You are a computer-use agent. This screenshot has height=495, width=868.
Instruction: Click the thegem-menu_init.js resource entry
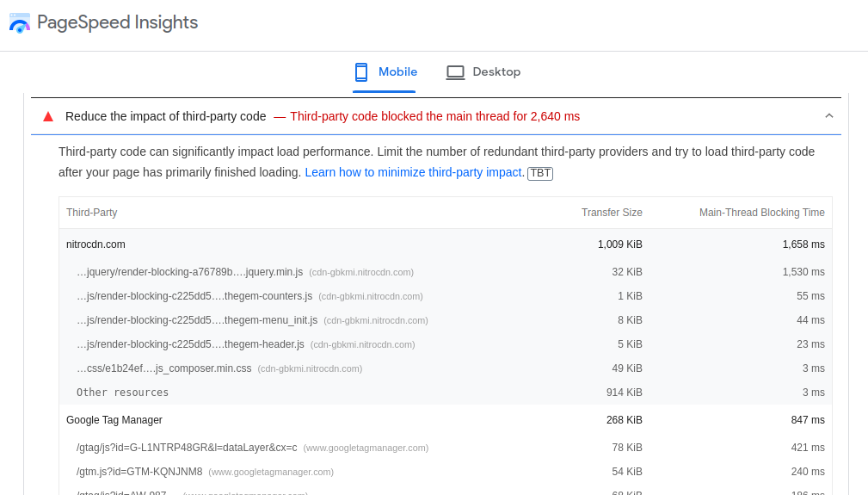(x=197, y=320)
